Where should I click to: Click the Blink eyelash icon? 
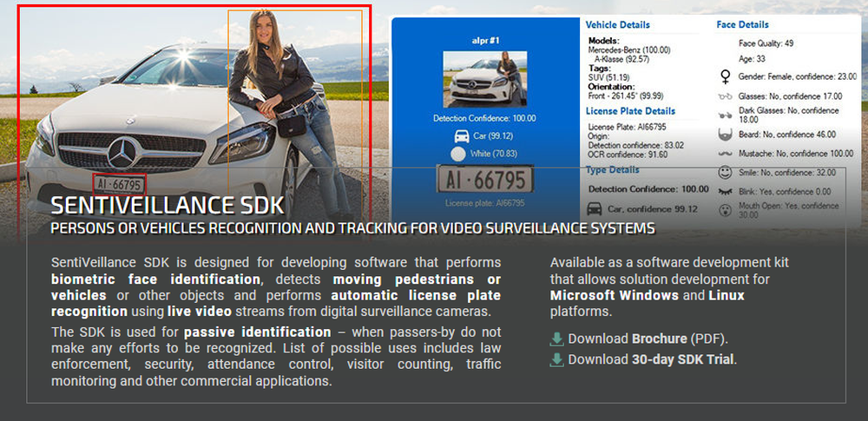click(x=725, y=192)
